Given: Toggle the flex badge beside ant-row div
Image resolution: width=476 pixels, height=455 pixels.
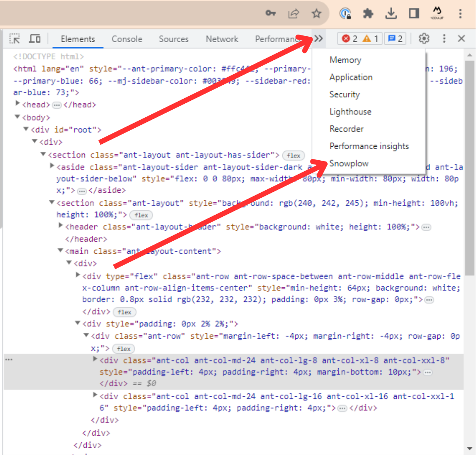Looking at the screenshot, I should 124,349.
